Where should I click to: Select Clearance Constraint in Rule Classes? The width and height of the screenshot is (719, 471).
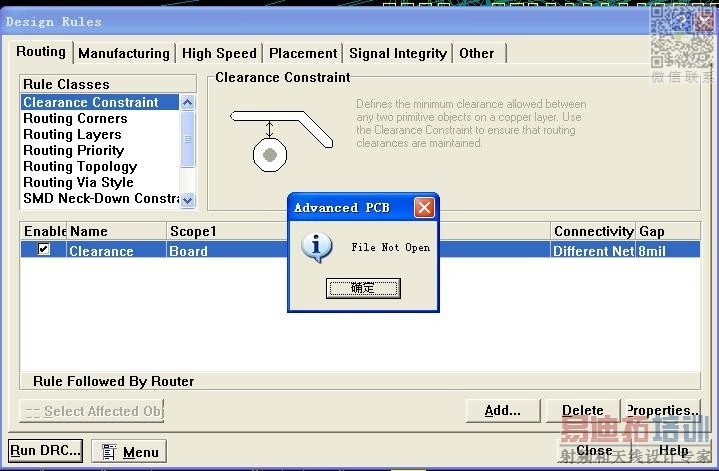point(100,102)
